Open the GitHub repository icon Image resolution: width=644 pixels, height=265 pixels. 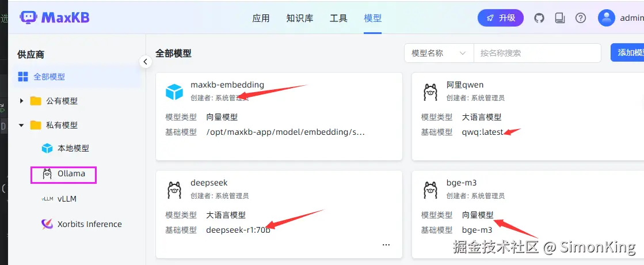point(539,18)
